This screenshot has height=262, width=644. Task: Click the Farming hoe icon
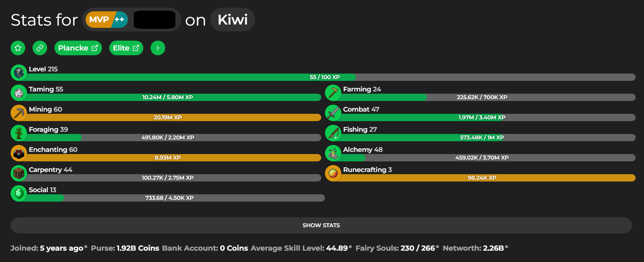point(333,93)
